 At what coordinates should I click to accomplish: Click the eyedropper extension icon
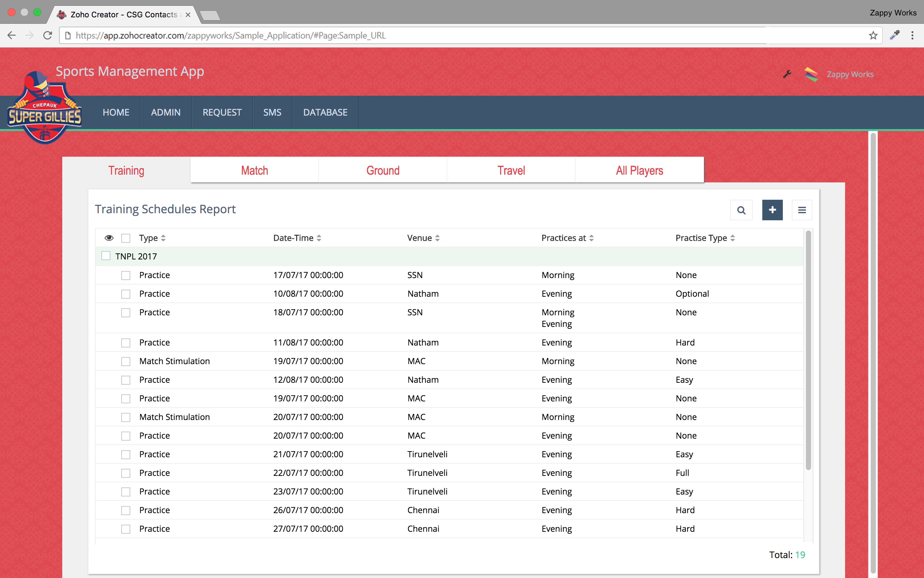coord(894,36)
